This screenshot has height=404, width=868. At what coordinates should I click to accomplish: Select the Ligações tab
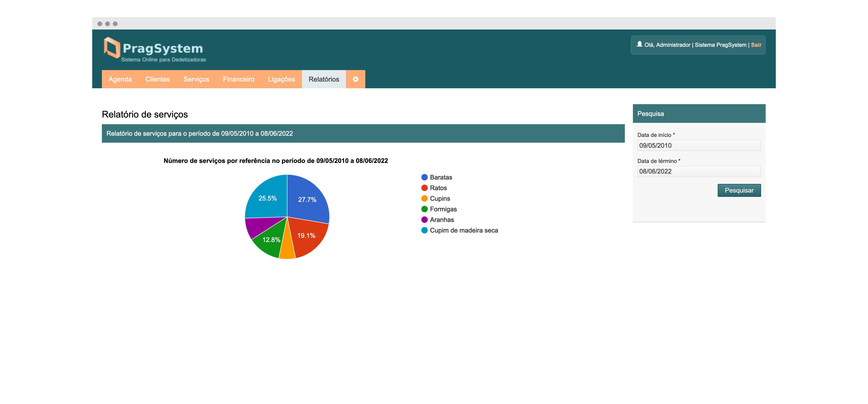pos(281,79)
